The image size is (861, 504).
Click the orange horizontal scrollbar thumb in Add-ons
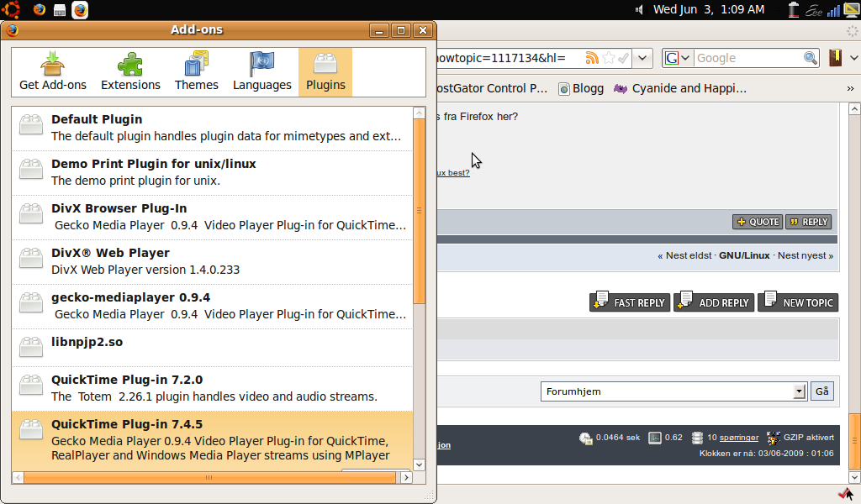[x=209, y=478]
